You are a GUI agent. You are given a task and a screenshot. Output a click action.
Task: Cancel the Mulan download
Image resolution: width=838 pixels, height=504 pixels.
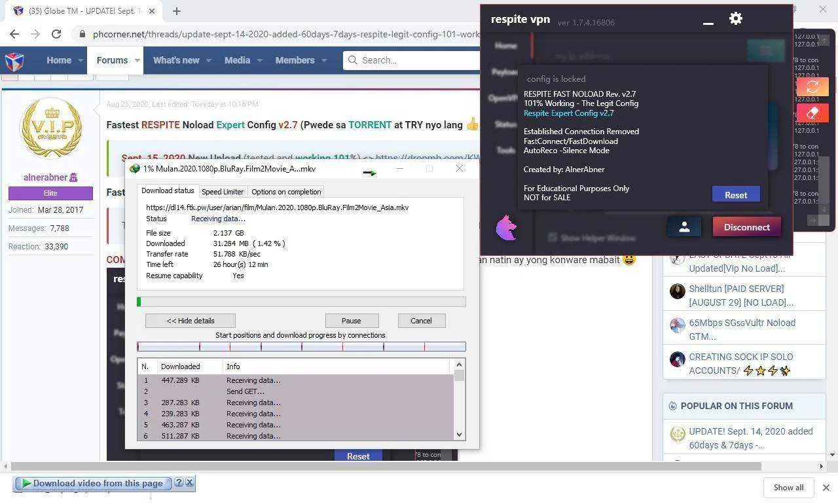point(421,321)
